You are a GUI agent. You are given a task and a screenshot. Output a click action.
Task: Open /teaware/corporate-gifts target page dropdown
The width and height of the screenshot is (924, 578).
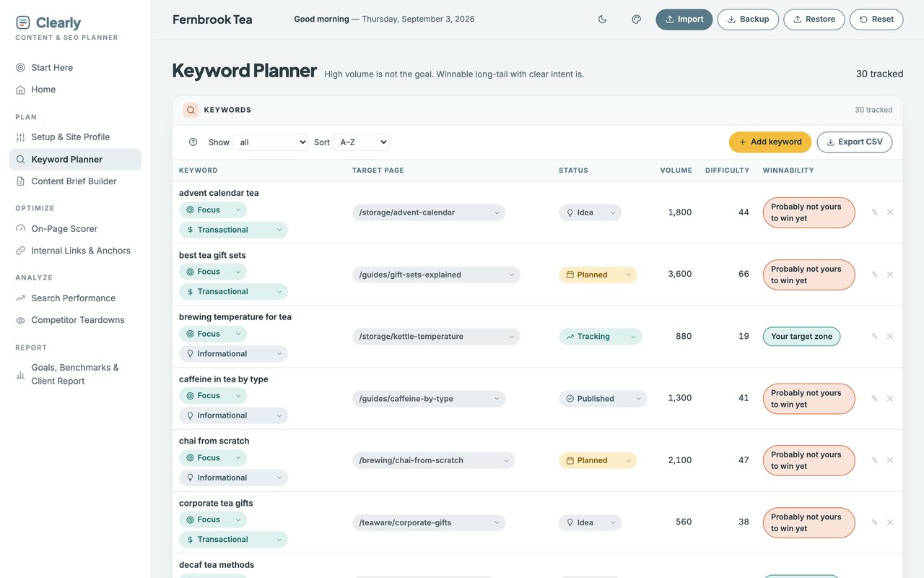tap(429, 522)
